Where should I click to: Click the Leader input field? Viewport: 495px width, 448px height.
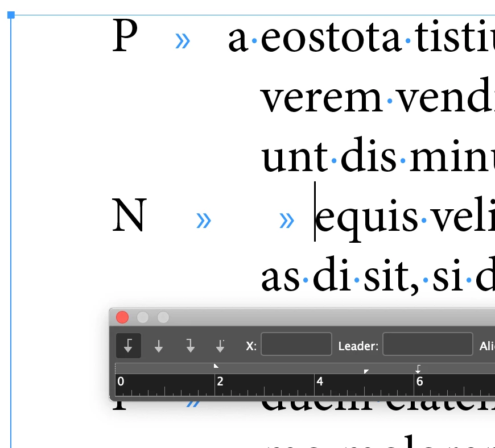(427, 344)
